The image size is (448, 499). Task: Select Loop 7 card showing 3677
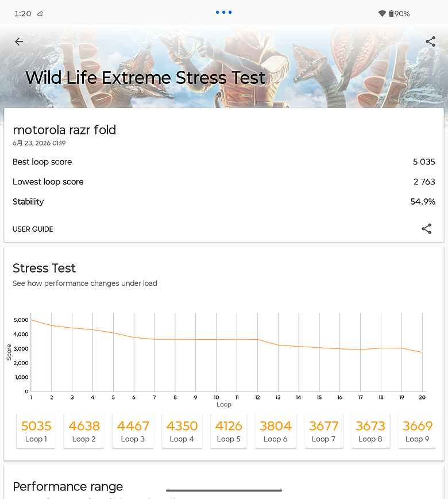pyautogui.click(x=324, y=431)
